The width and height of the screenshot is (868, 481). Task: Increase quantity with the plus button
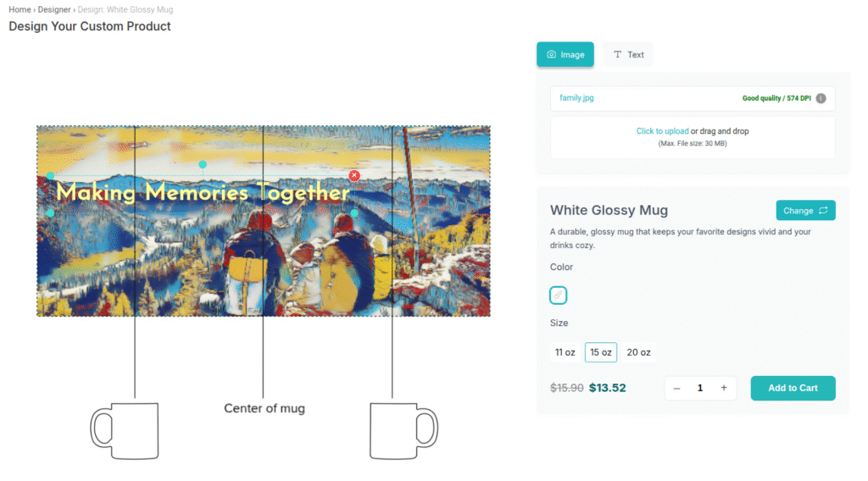click(723, 388)
